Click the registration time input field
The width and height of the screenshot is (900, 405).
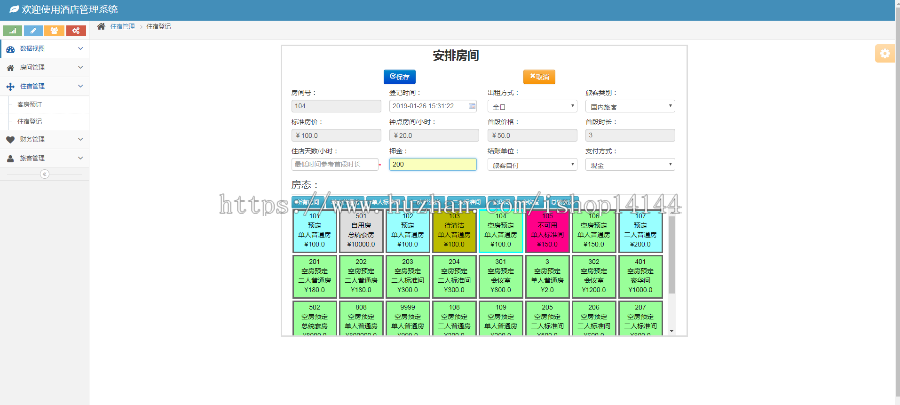[433, 106]
